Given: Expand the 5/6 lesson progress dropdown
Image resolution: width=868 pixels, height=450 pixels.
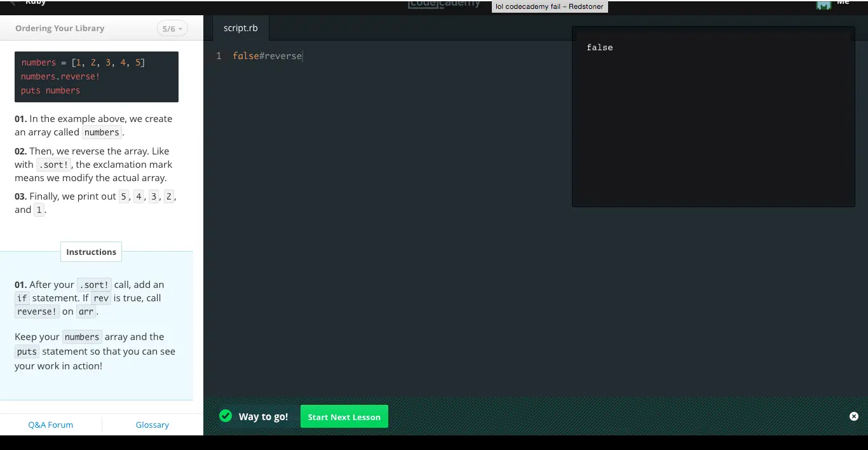Looking at the screenshot, I should click(172, 29).
